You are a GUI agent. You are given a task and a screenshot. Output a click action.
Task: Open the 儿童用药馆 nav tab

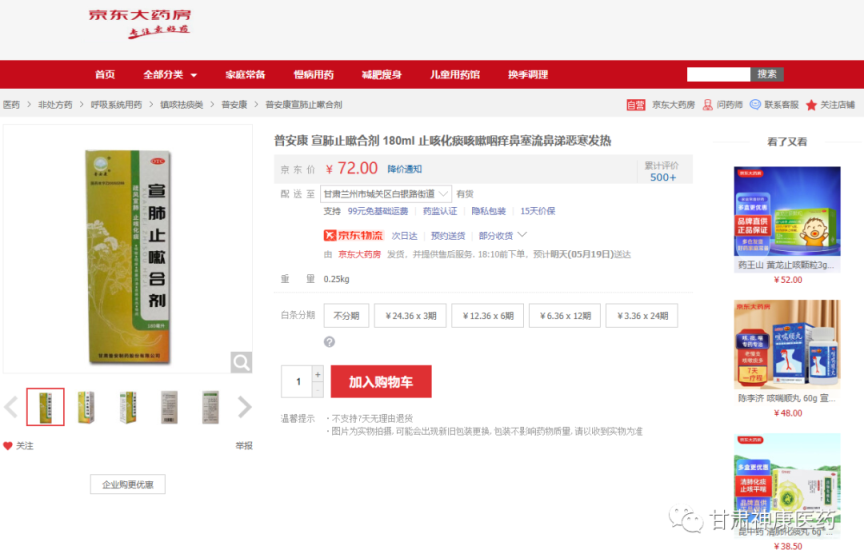[455, 75]
